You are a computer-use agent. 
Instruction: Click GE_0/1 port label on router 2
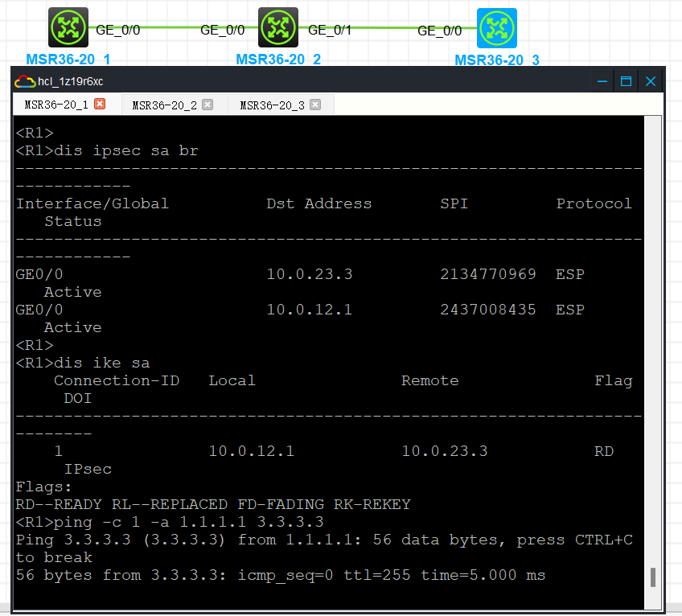330,30
